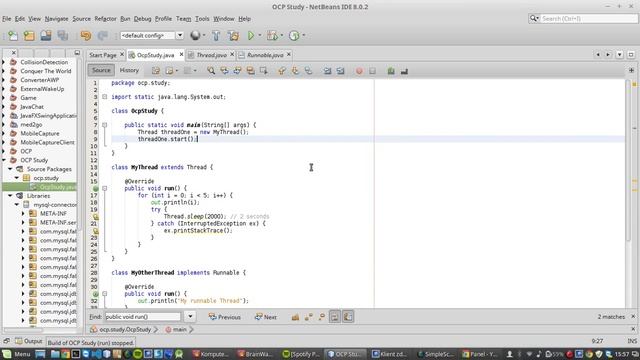
Task: Open the Tools menu
Action: (202, 19)
